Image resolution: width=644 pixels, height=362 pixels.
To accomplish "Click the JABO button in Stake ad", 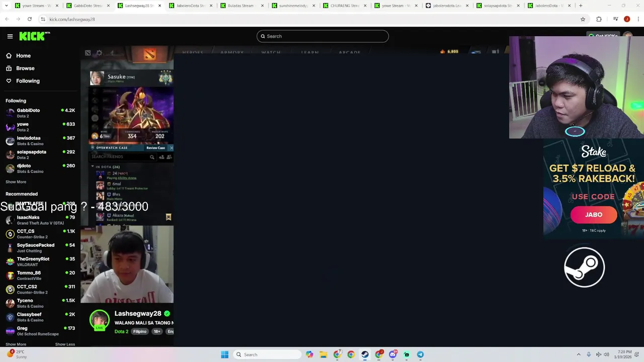I will (x=594, y=215).
